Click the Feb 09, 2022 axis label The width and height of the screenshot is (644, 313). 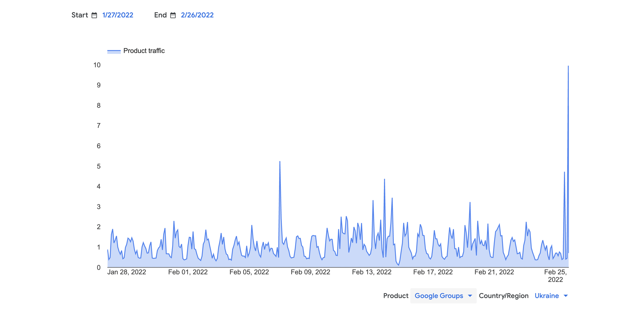coord(310,272)
